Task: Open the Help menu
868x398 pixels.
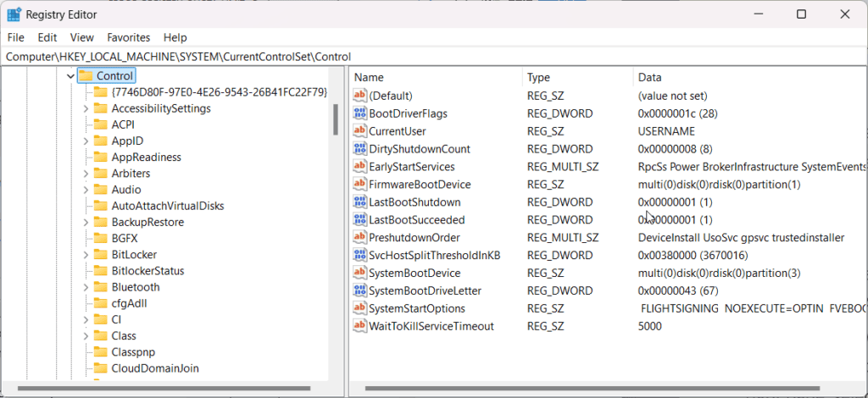Action: (175, 37)
